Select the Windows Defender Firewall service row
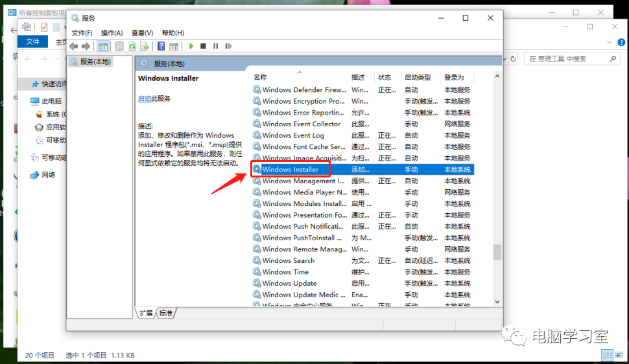The width and height of the screenshot is (629, 364). 362,90
